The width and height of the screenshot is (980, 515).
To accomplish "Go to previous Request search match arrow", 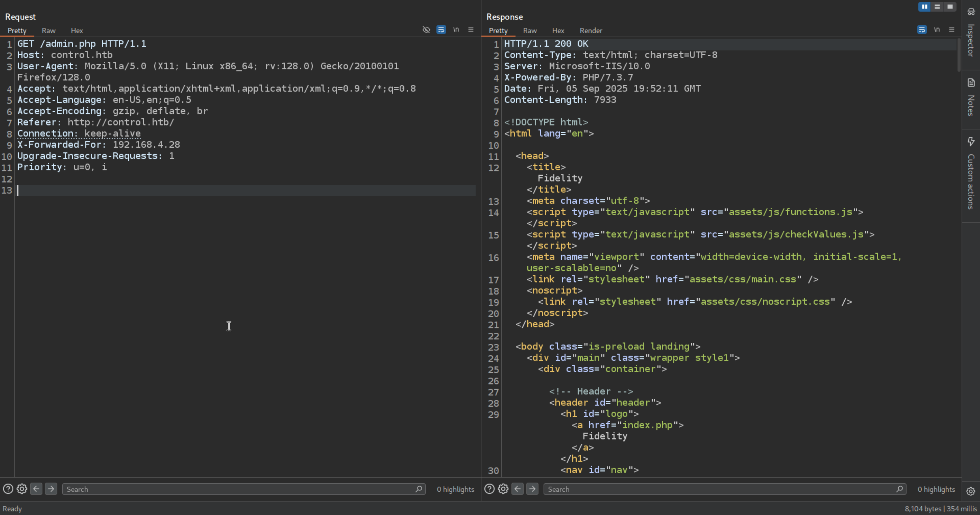I will click(36, 489).
